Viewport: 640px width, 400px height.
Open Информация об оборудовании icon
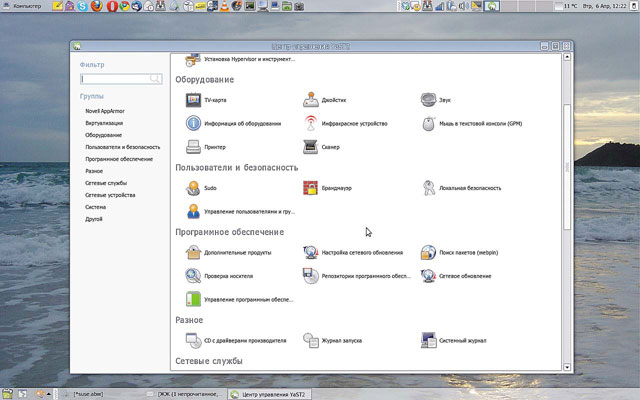point(193,123)
